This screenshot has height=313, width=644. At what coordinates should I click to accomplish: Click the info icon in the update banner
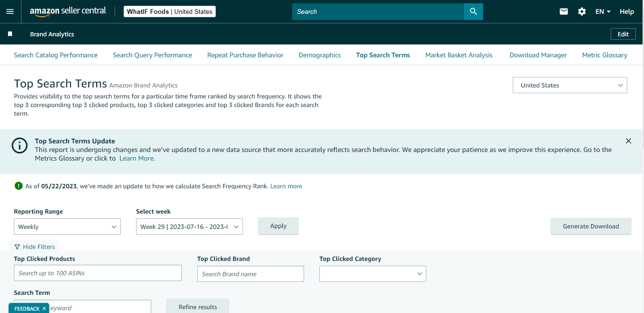(x=20, y=145)
